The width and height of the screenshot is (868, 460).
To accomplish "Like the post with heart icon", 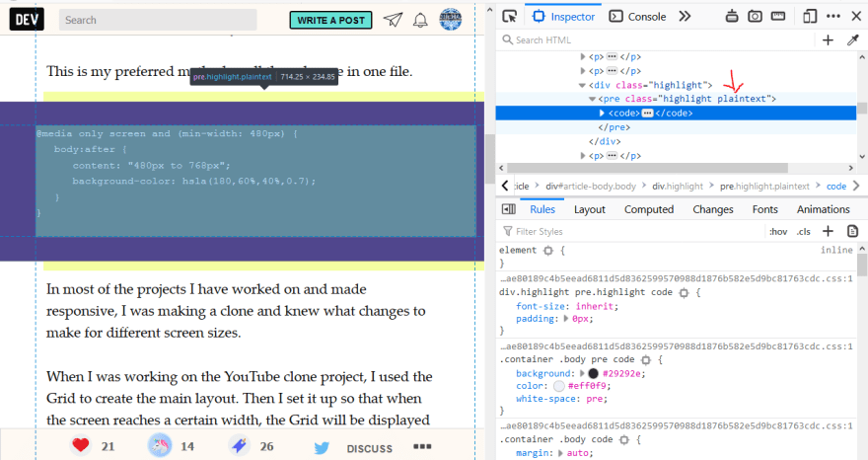I will (80, 445).
